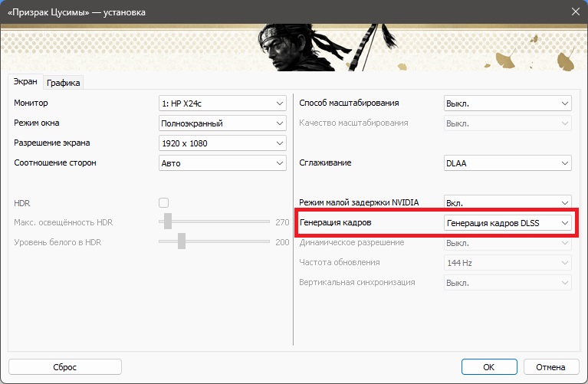This screenshot has height=384, width=588.
Task: Expand the Режим окна combo box
Action: pyautogui.click(x=222, y=123)
